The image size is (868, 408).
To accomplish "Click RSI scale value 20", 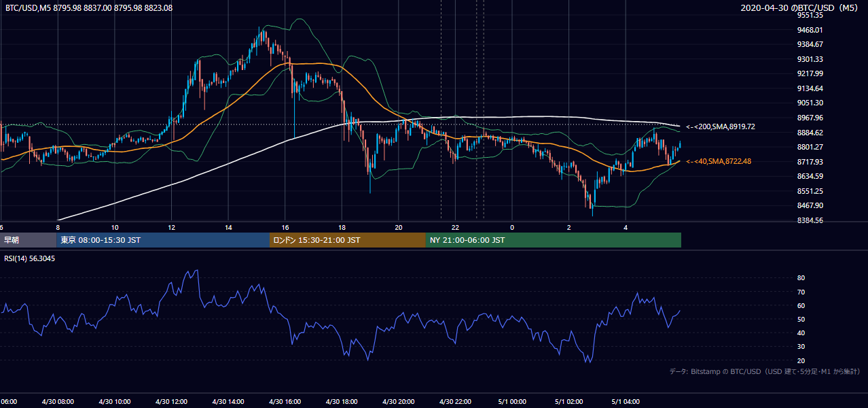I will [801, 360].
